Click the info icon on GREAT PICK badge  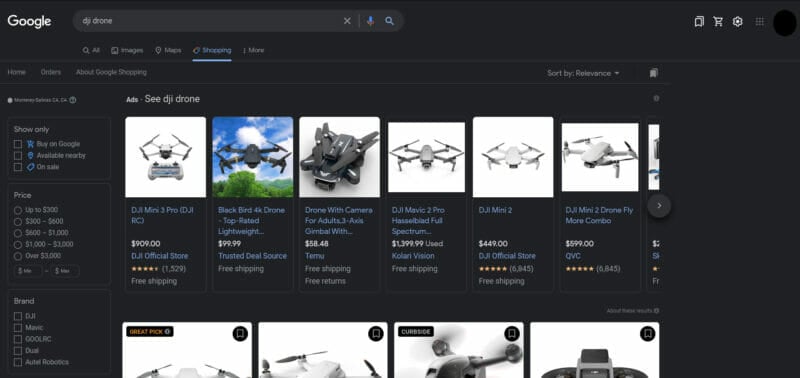[167, 332]
